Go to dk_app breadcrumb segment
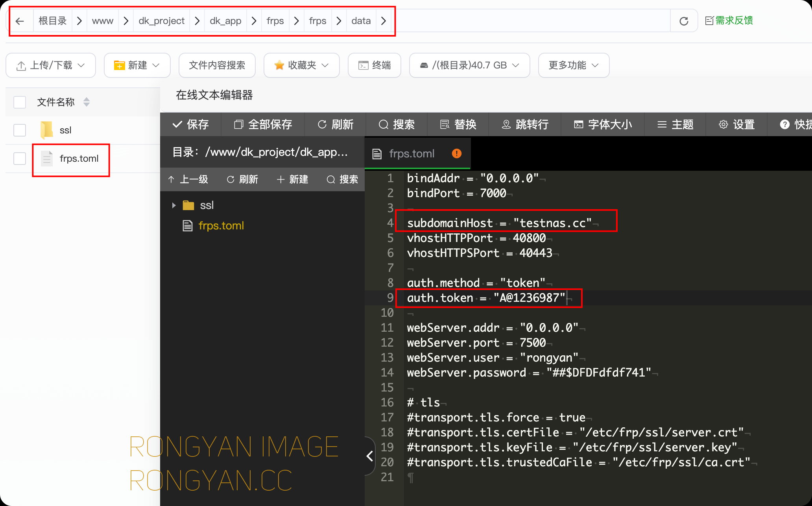Viewport: 812px width, 506px height. (x=225, y=21)
